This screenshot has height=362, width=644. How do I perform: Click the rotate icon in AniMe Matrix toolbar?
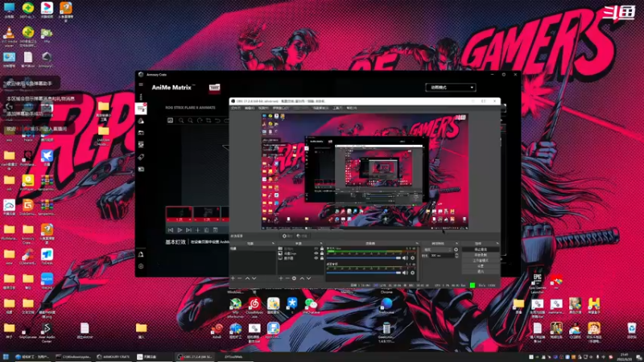(200, 120)
